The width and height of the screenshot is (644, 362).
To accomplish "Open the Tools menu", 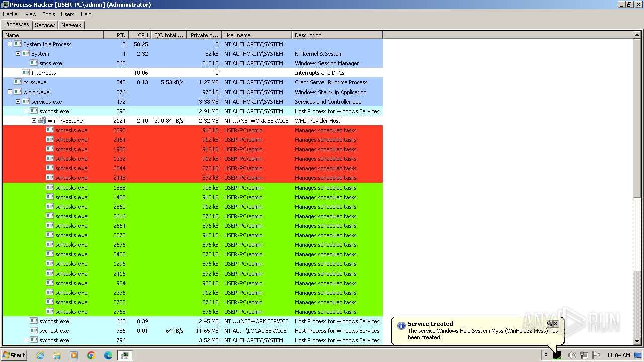I will pyautogui.click(x=49, y=14).
